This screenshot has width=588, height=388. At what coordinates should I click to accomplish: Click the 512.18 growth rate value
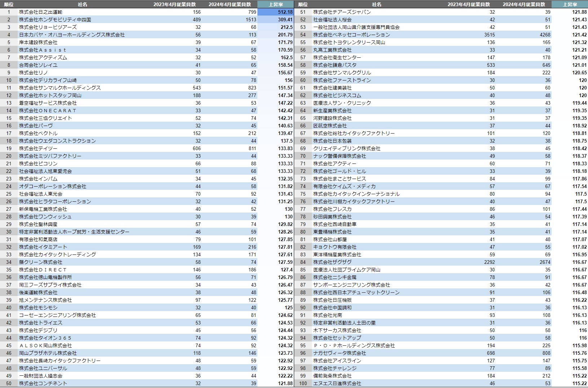[285, 12]
